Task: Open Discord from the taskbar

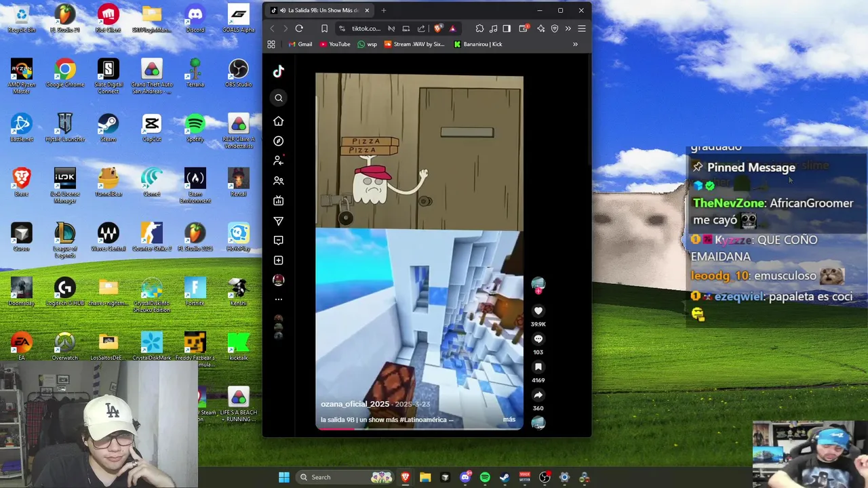Action: [x=465, y=477]
